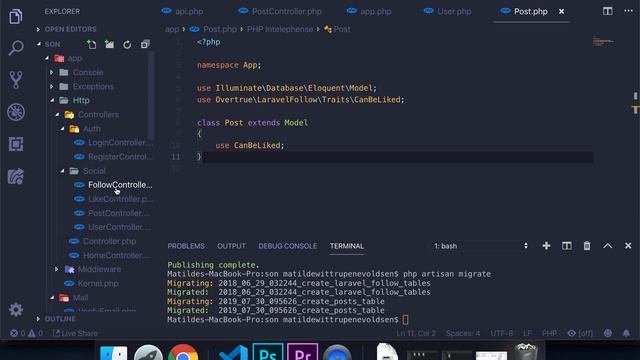Add a new terminal

[546, 246]
